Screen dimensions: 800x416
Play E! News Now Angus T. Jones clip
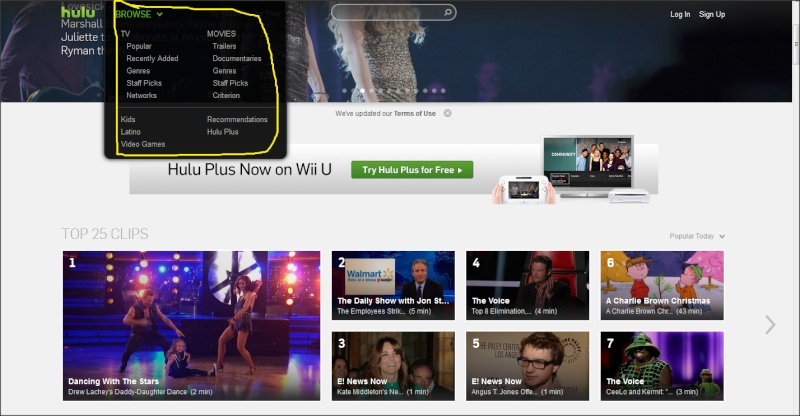tap(527, 366)
